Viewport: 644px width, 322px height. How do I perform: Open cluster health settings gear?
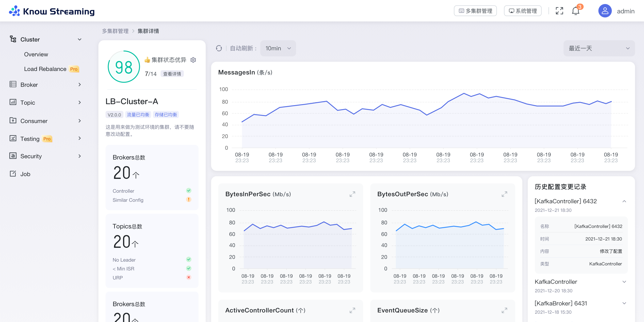coord(193,60)
